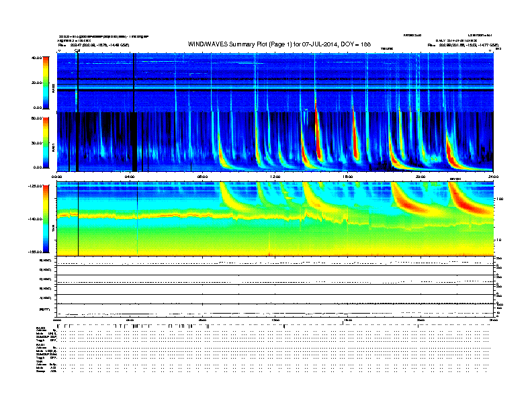Click the red burst after 14:00 in RAD1
Screen dimensions: 532x411
click(x=318, y=136)
